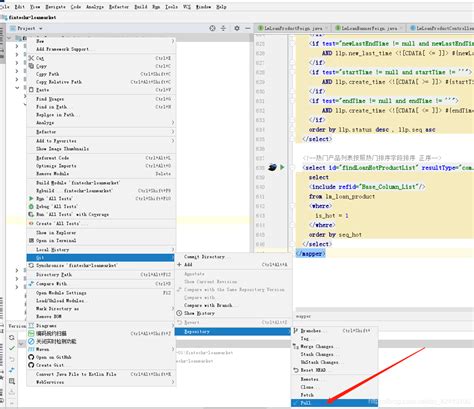Click the Open on GitHub menu icon

coord(31,357)
